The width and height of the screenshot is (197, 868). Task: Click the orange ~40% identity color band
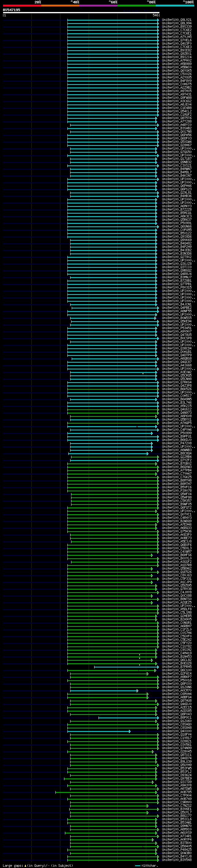point(60,6)
